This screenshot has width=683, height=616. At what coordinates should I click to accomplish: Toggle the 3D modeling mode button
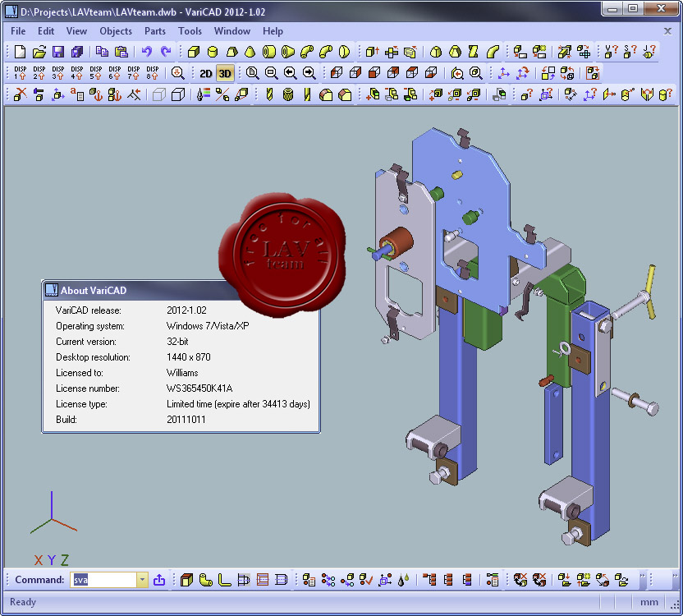[225, 73]
